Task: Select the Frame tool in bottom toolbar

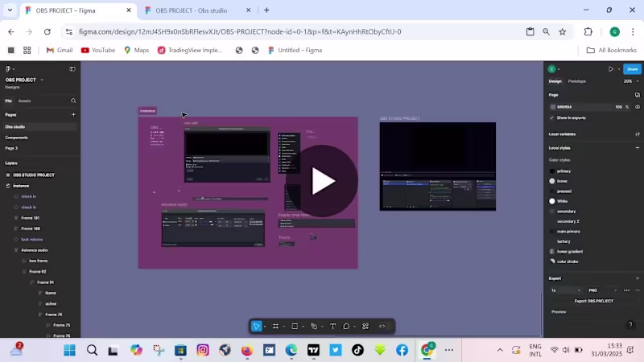Action: coord(275,327)
